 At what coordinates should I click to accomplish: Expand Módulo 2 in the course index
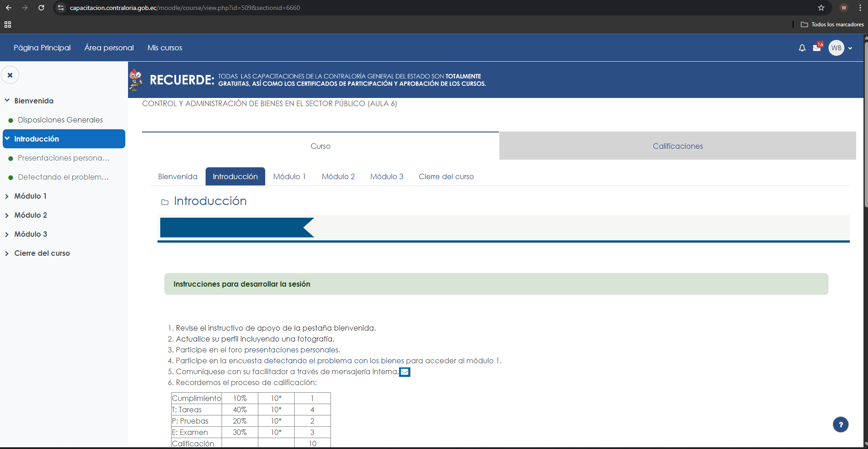coord(7,215)
